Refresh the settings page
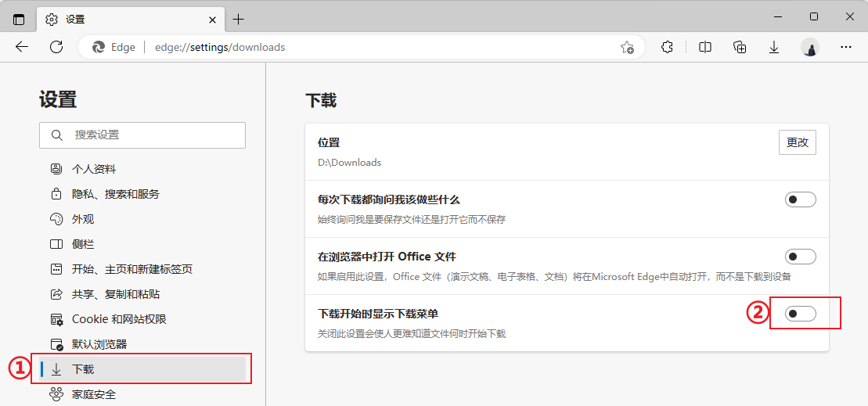The height and width of the screenshot is (406, 868). [x=56, y=47]
